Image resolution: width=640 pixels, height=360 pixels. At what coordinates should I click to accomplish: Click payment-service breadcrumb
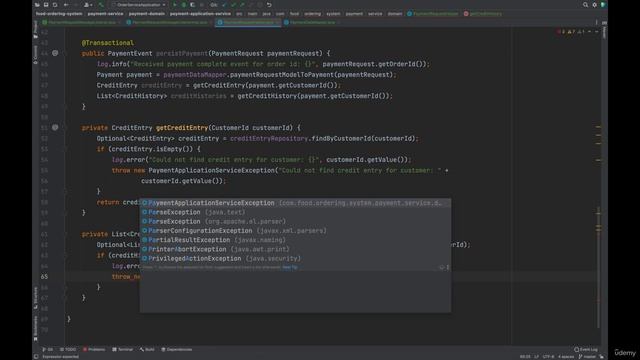coord(105,13)
